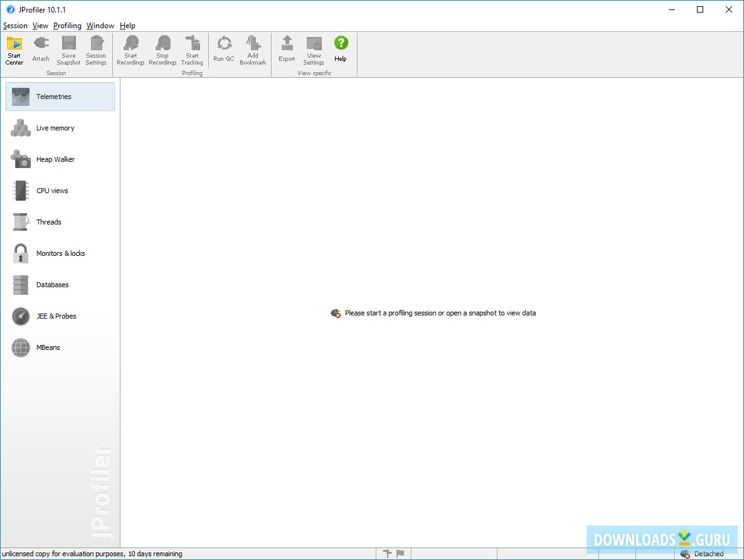Click the Detached status icon
This screenshot has width=744, height=560.
685,554
